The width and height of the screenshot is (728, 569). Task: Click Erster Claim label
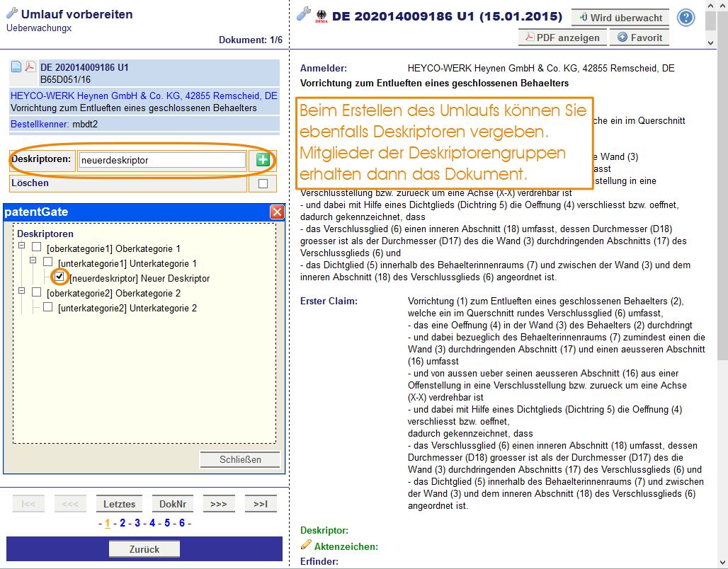pyautogui.click(x=329, y=301)
